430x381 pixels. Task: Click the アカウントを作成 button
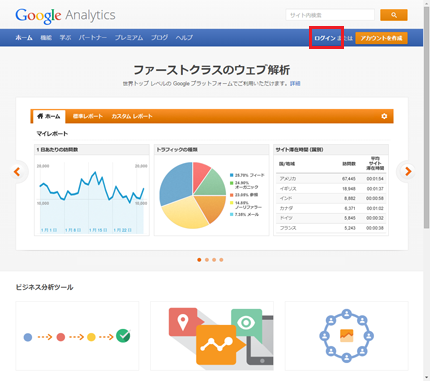point(381,38)
